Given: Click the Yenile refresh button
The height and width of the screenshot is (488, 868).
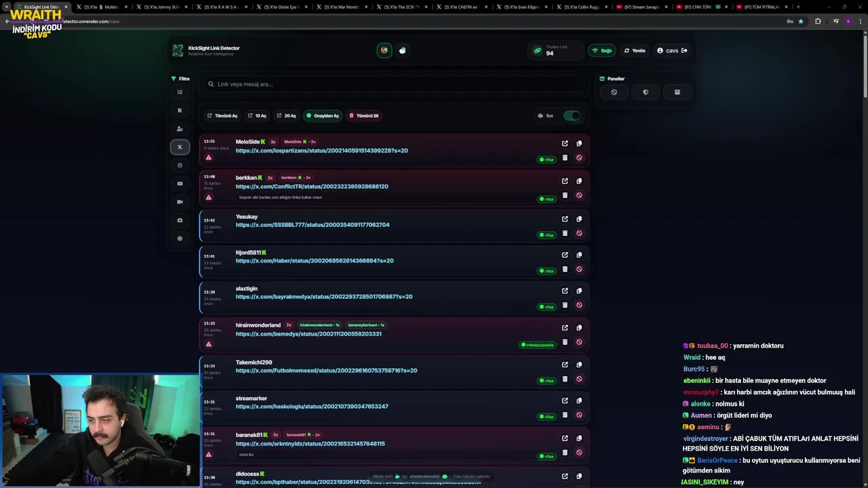Looking at the screenshot, I should coord(635,51).
